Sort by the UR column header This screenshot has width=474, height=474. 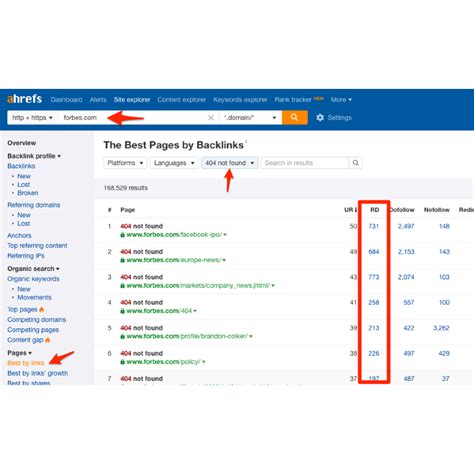351,210
